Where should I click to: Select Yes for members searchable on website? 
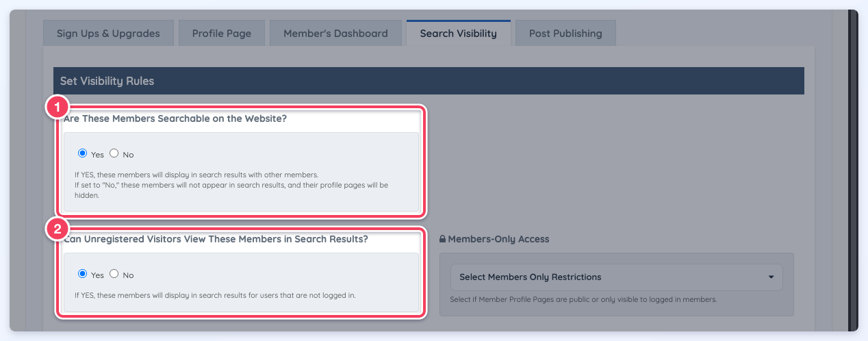[x=83, y=153]
